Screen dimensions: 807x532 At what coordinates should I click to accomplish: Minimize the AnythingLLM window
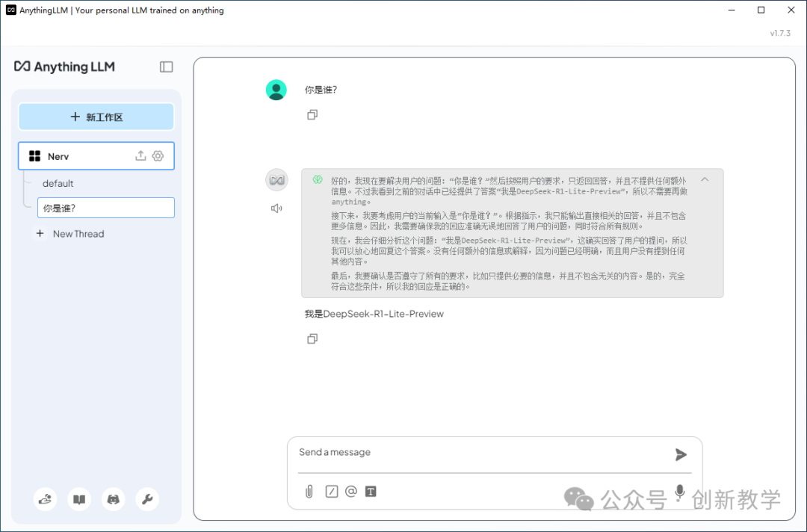coord(732,10)
